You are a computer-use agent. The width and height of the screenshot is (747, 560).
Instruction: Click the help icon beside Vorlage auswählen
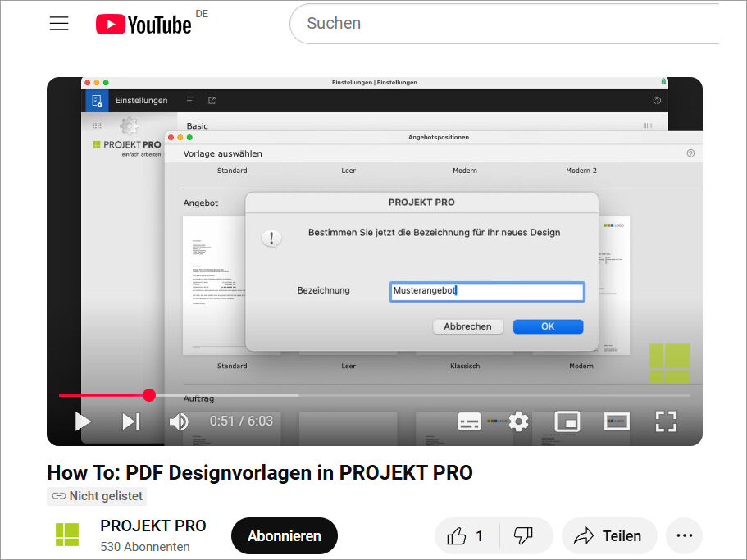coord(690,153)
